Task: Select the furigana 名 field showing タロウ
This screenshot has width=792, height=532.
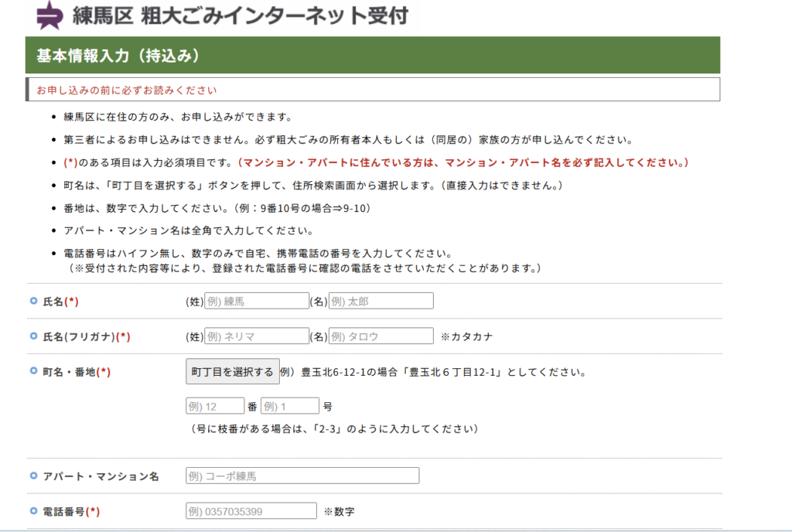Action: [x=381, y=336]
